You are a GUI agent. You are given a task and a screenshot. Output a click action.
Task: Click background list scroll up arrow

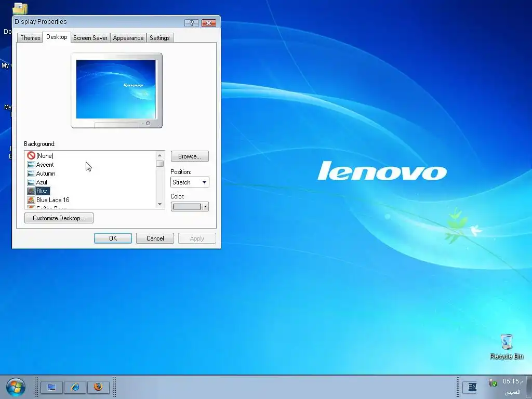(160, 155)
